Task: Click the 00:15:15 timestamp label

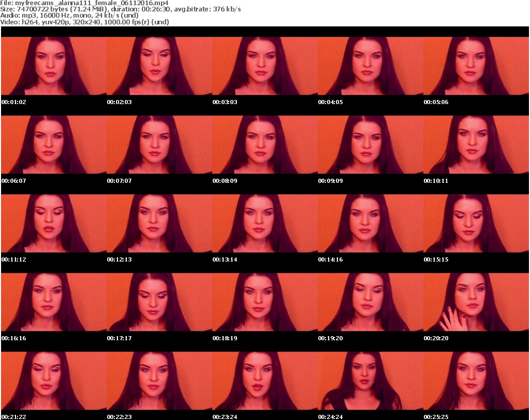Action: (436, 259)
